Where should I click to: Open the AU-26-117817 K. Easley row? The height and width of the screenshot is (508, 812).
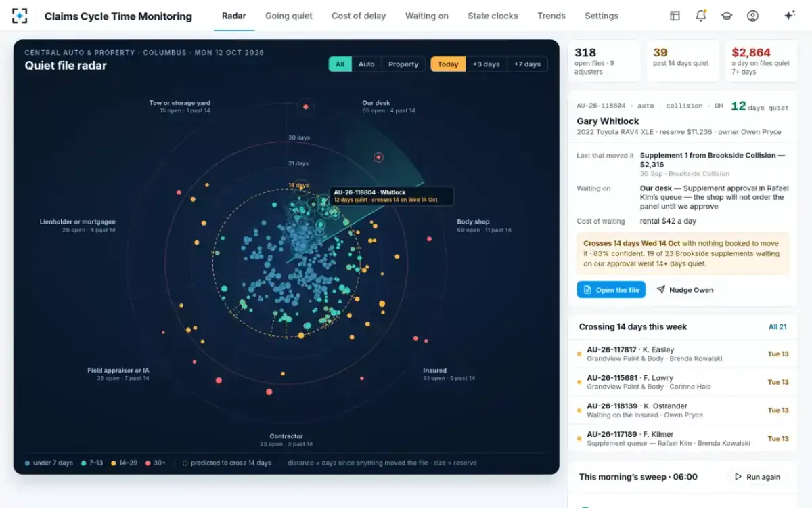pos(682,354)
